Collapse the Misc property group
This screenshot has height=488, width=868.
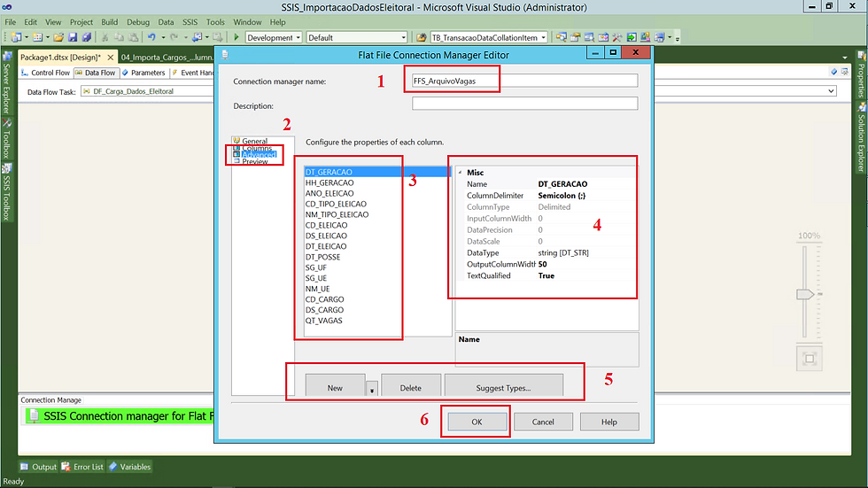(x=460, y=173)
